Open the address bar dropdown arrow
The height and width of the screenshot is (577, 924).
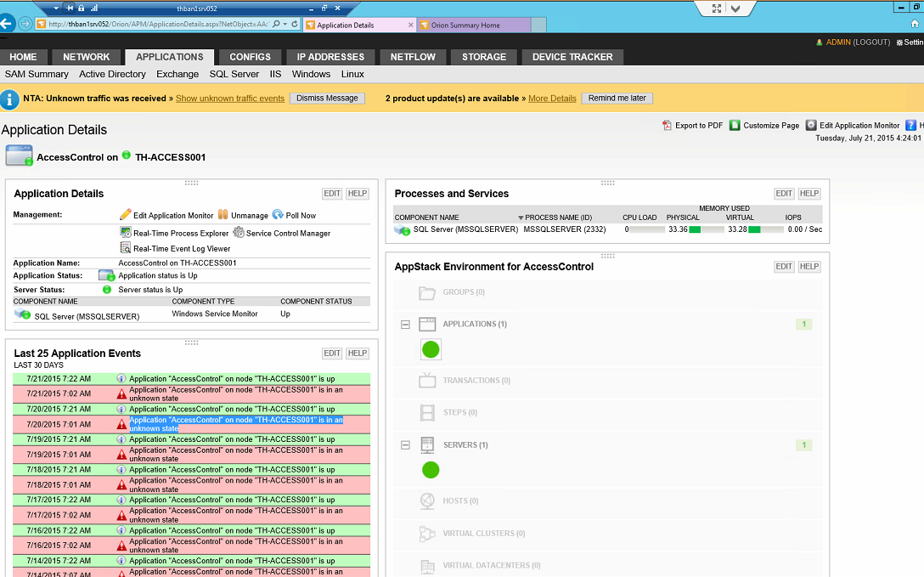pos(286,24)
